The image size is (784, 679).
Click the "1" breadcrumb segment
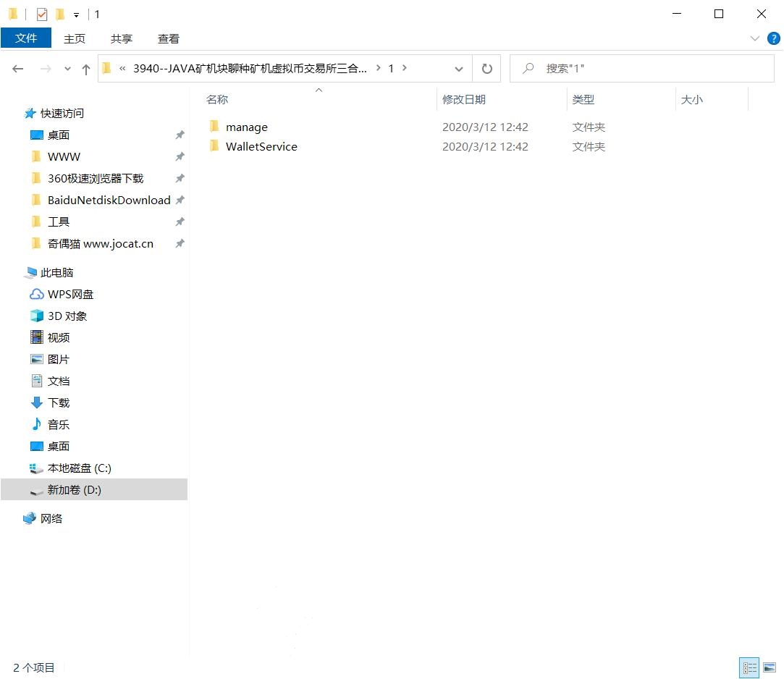(391, 69)
